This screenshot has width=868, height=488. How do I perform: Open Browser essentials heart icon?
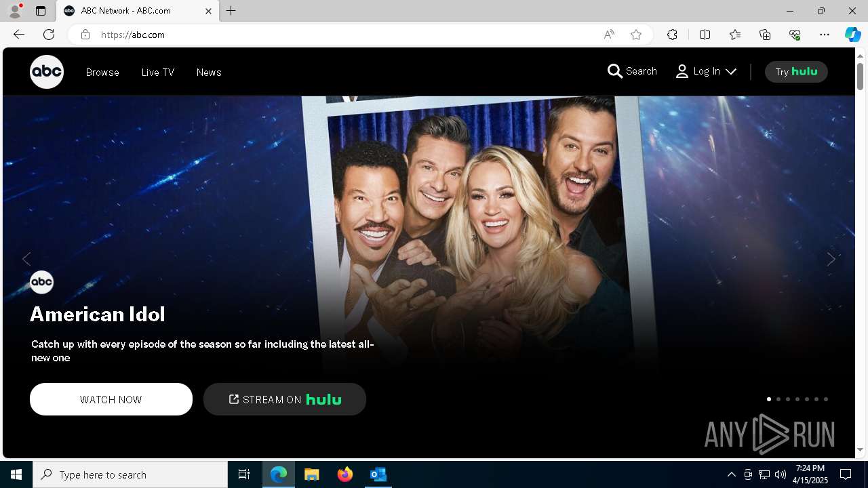coord(795,35)
